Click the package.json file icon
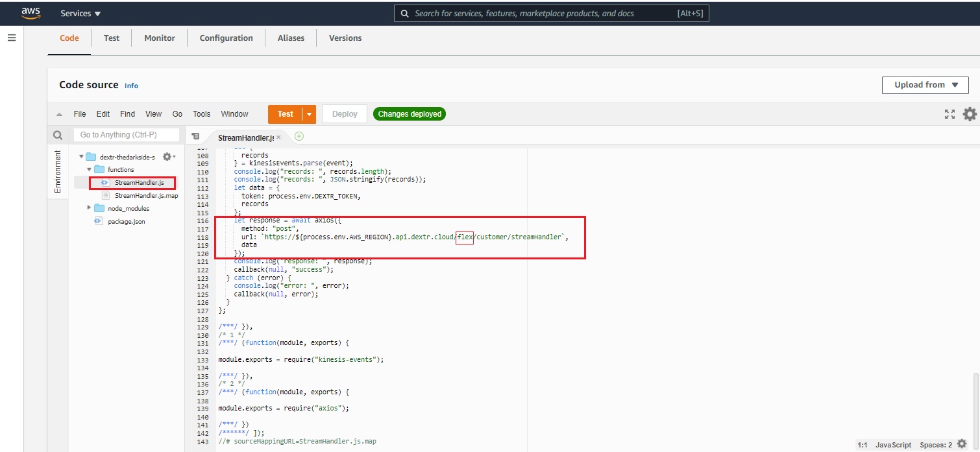This screenshot has width=980, height=452. click(98, 221)
